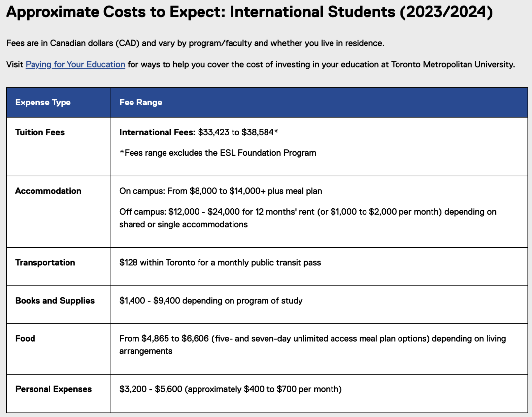Click the Toronto Metropolitan University text in the intro
Screen dimensions: 532x417
(452, 65)
